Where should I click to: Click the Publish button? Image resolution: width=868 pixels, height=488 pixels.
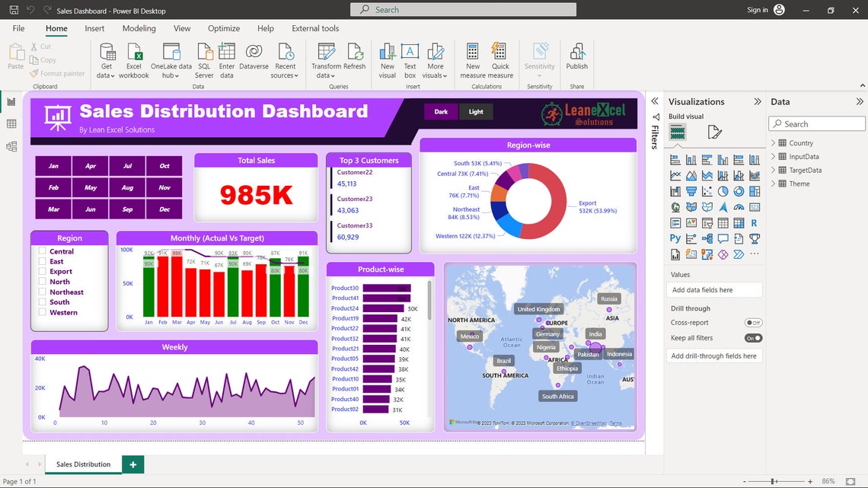576,59
